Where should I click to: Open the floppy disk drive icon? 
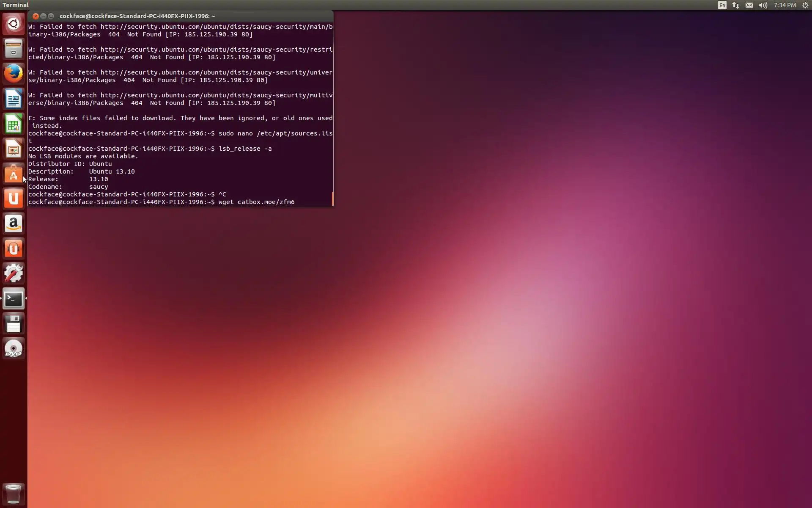[x=14, y=324]
